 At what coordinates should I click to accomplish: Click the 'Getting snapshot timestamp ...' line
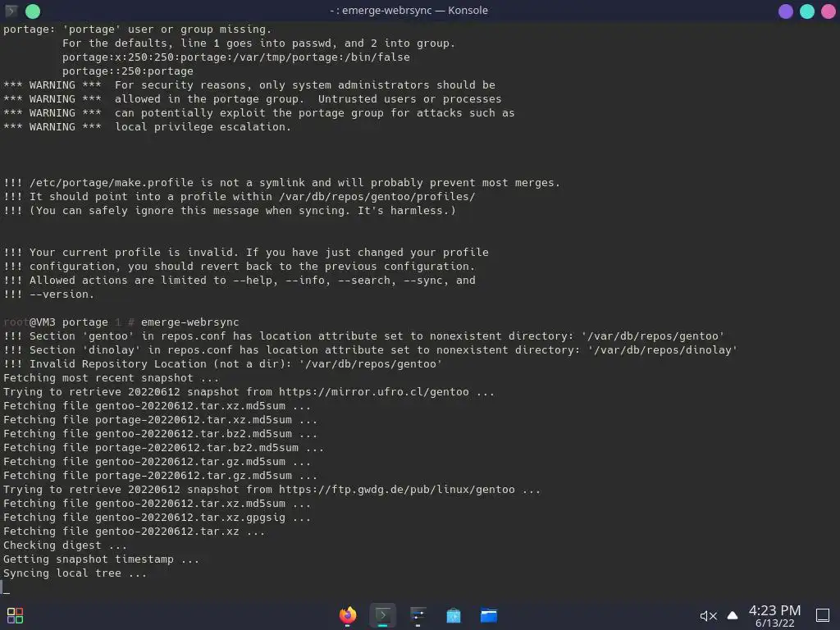[101, 559]
